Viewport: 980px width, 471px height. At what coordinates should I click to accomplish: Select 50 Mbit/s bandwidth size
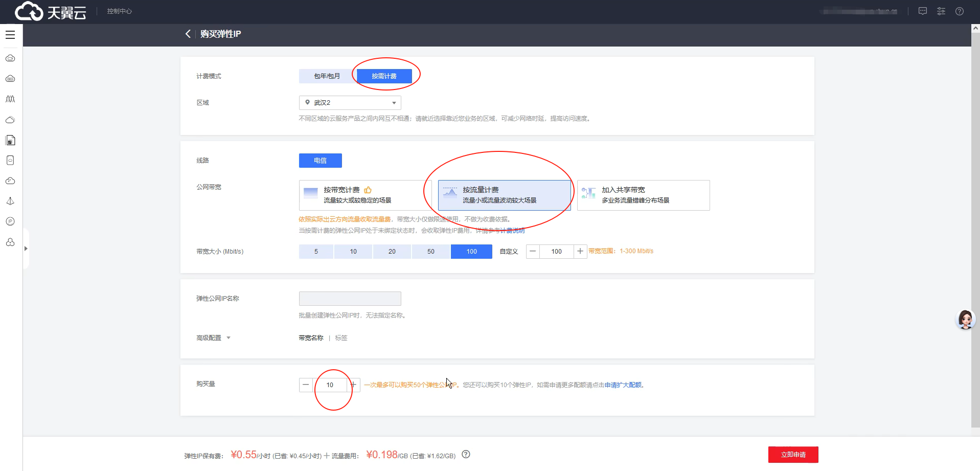(x=431, y=251)
